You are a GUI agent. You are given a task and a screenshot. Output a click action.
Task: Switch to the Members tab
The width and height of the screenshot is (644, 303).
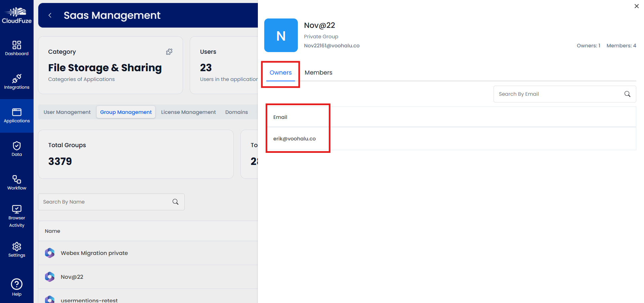tap(318, 72)
